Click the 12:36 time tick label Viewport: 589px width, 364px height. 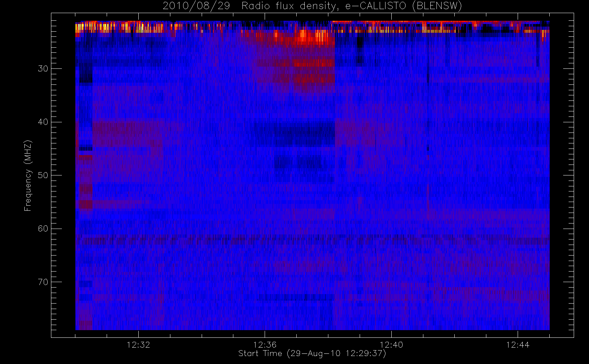pyautogui.click(x=265, y=344)
